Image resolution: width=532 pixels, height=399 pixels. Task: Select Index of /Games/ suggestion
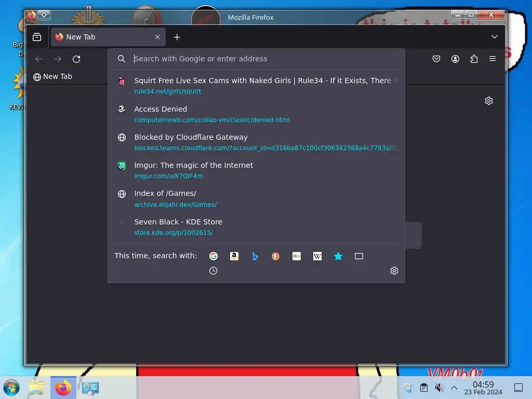(x=256, y=198)
